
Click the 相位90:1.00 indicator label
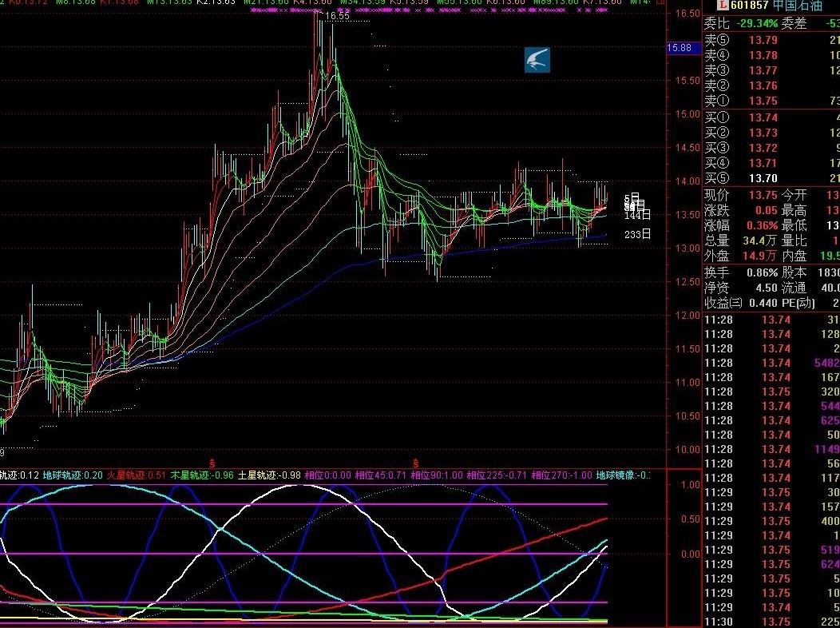click(437, 475)
